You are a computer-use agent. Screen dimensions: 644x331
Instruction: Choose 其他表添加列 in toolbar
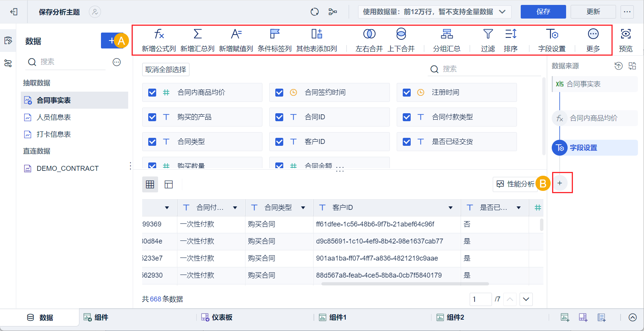317,40
